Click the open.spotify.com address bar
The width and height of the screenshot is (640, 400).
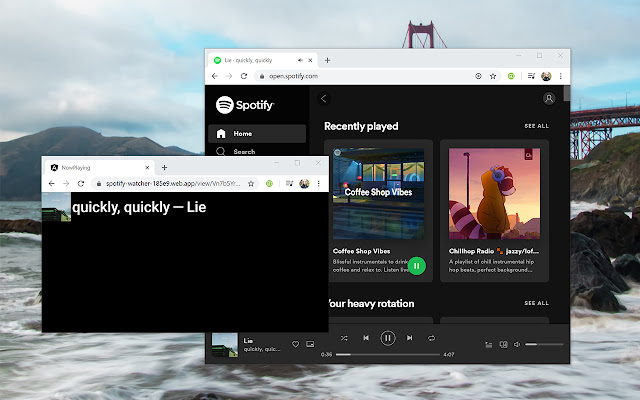378,76
